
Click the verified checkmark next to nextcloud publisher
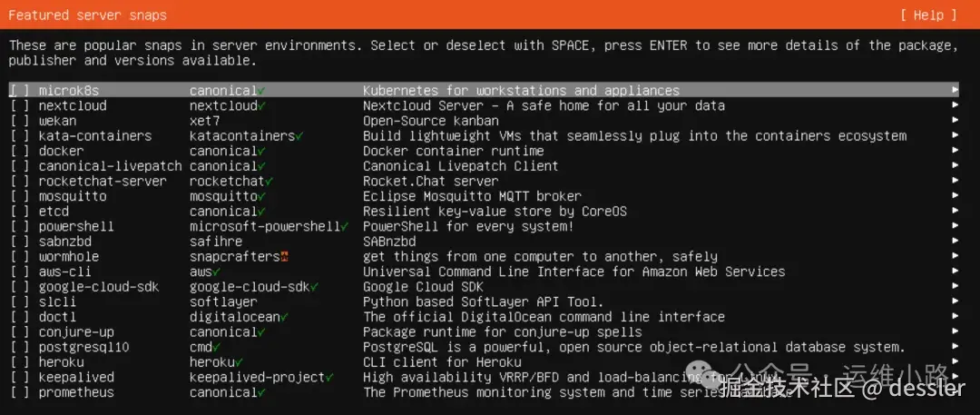click(x=261, y=105)
